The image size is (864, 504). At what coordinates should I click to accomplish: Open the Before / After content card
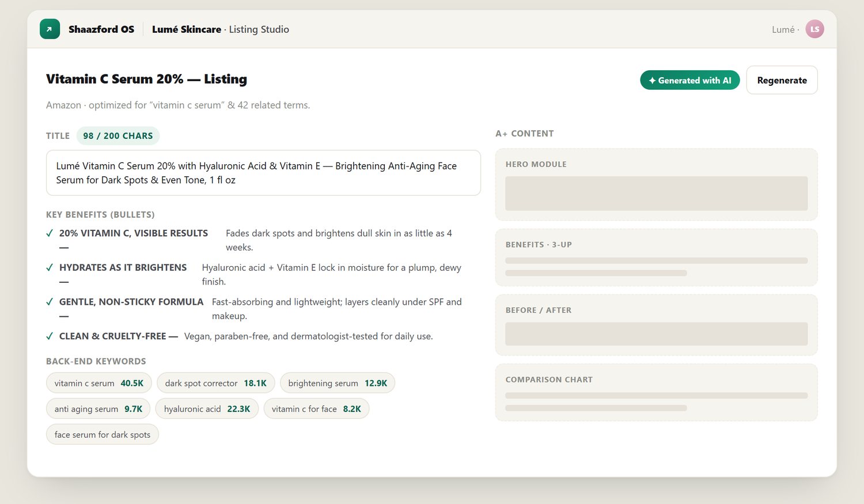(657, 325)
